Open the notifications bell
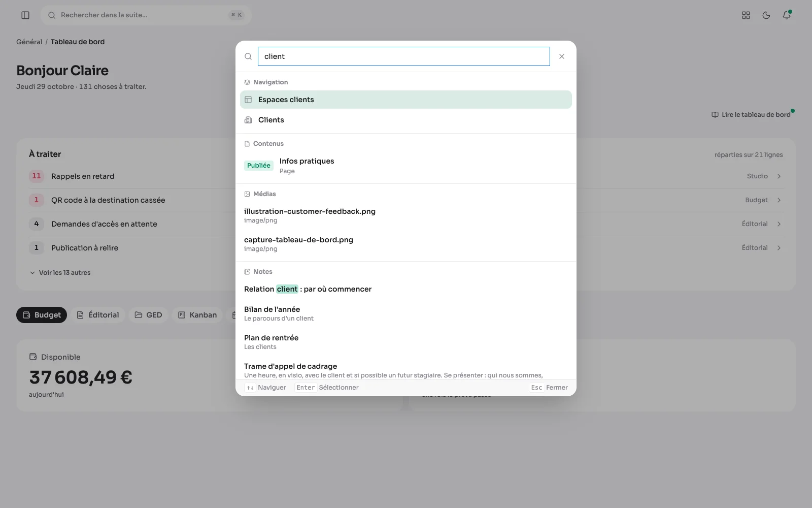The image size is (812, 508). [787, 15]
